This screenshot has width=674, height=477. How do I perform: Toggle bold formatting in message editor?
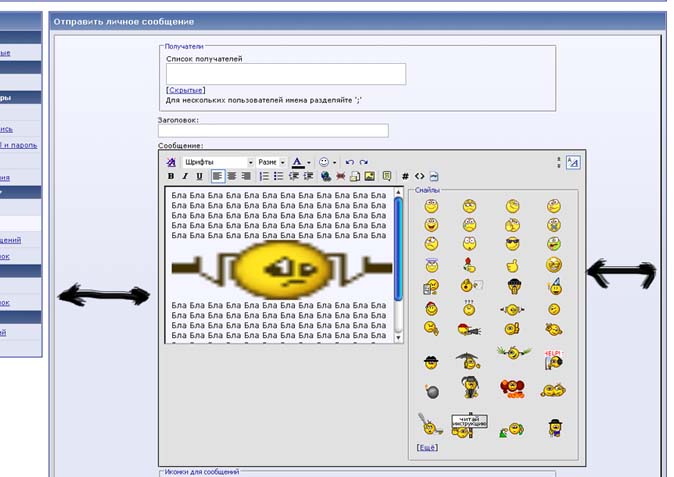point(171,176)
